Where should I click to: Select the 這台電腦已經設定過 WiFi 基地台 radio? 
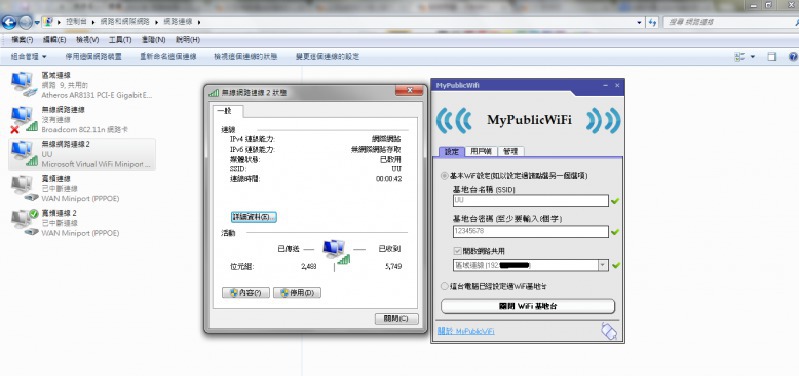[445, 287]
